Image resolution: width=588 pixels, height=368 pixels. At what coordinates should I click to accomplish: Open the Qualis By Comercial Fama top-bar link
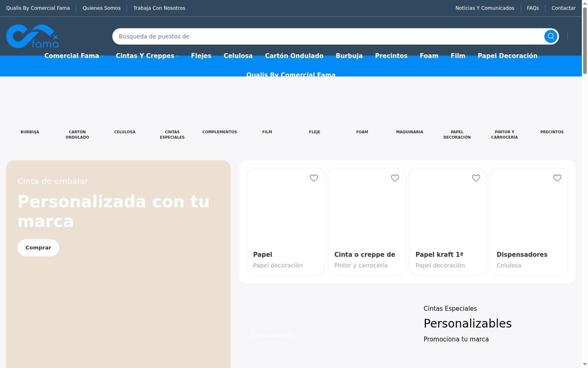(38, 8)
